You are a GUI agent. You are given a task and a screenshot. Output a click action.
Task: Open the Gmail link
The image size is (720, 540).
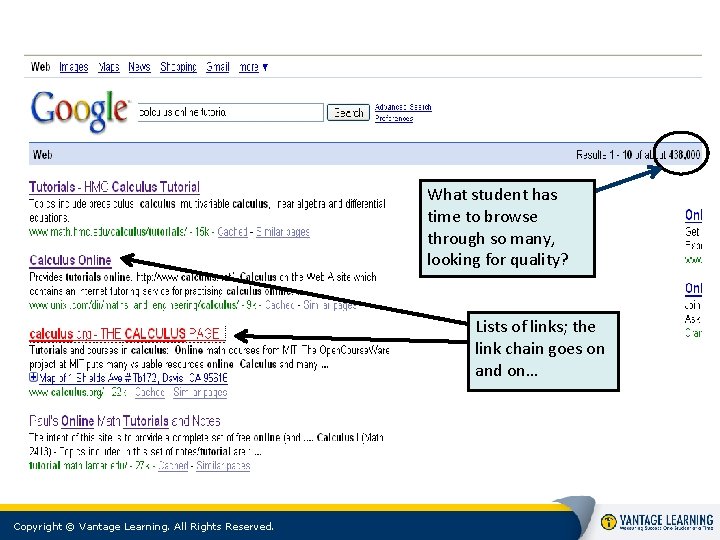coord(218,67)
